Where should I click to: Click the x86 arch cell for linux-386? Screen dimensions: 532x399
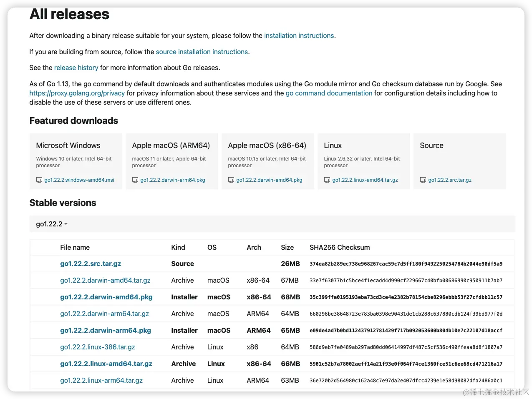coord(252,347)
